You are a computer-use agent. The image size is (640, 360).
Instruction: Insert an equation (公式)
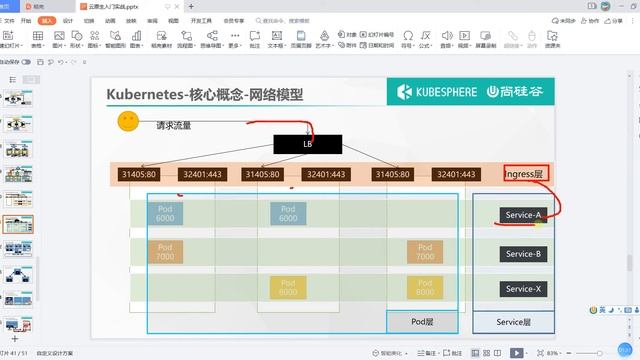(425, 39)
